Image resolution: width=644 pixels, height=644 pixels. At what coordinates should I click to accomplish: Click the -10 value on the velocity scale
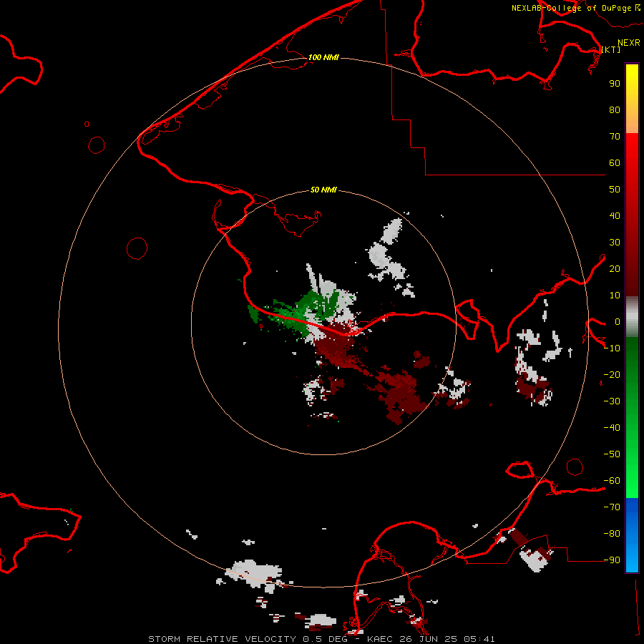point(612,348)
